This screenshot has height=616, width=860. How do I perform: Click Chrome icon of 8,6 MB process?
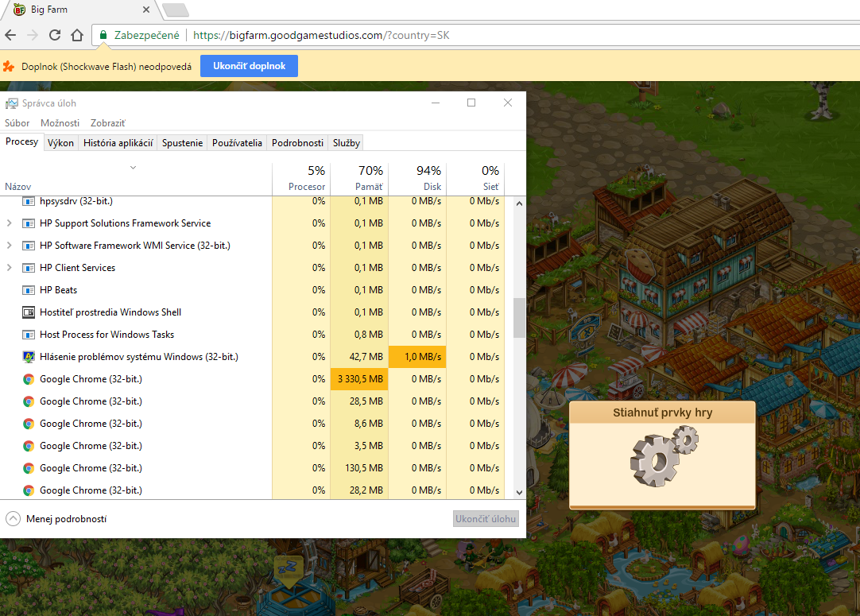pyautogui.click(x=29, y=424)
